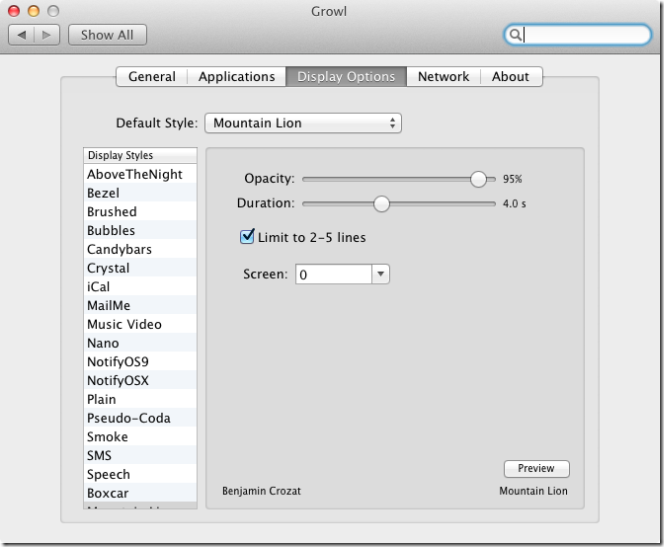The height and width of the screenshot is (547, 664).
Task: Choose Bubbles in Display Styles
Action: click(x=140, y=230)
